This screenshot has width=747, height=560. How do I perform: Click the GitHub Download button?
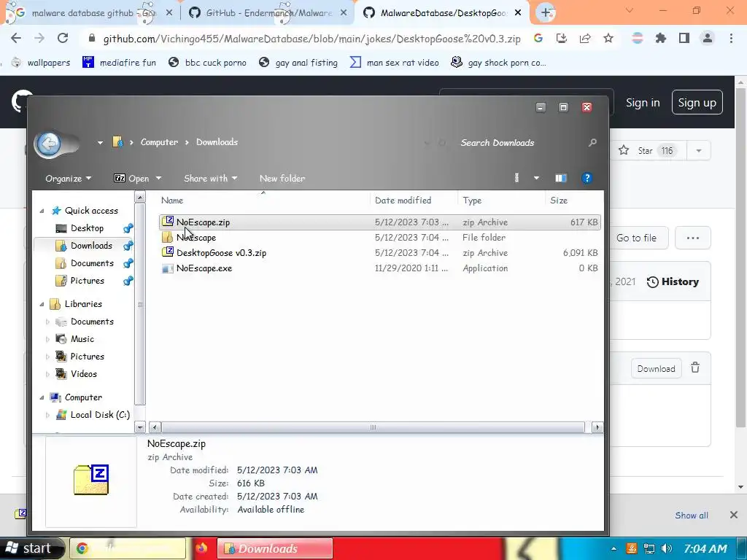point(656,368)
